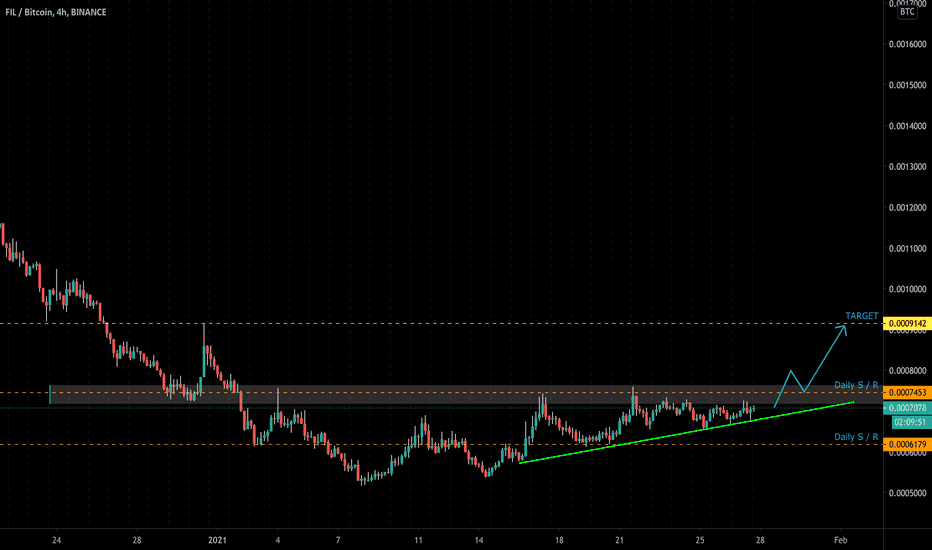Select the grey resistance zone rectangle
The height and width of the screenshot is (550, 932).
(467, 395)
